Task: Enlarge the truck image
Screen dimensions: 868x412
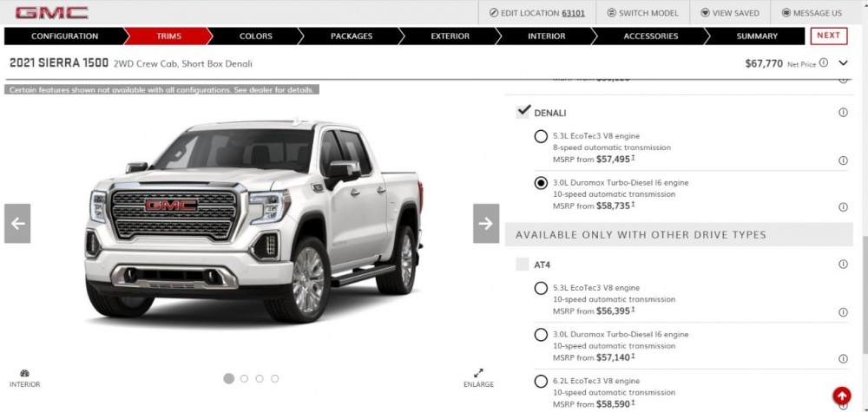Action: [478, 378]
